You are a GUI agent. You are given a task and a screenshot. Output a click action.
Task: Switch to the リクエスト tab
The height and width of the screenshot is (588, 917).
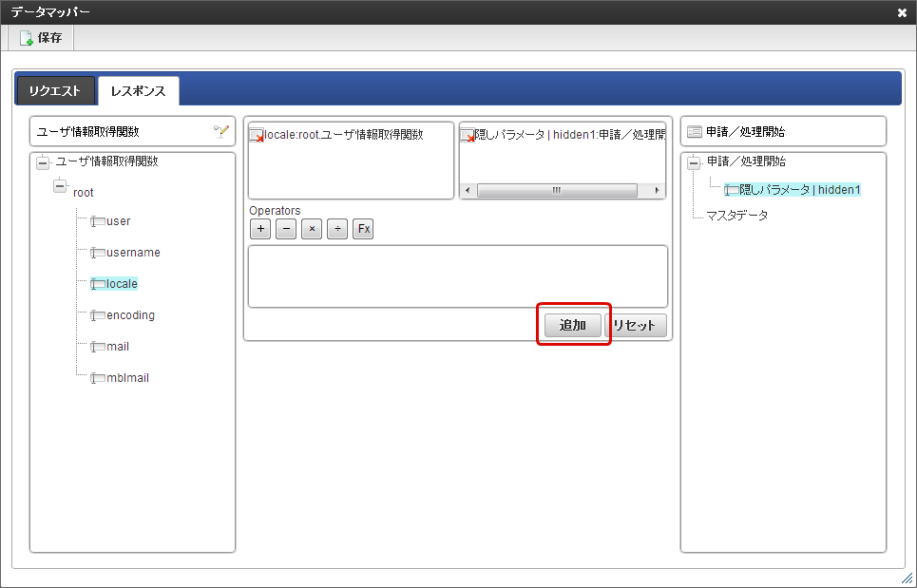point(55,91)
